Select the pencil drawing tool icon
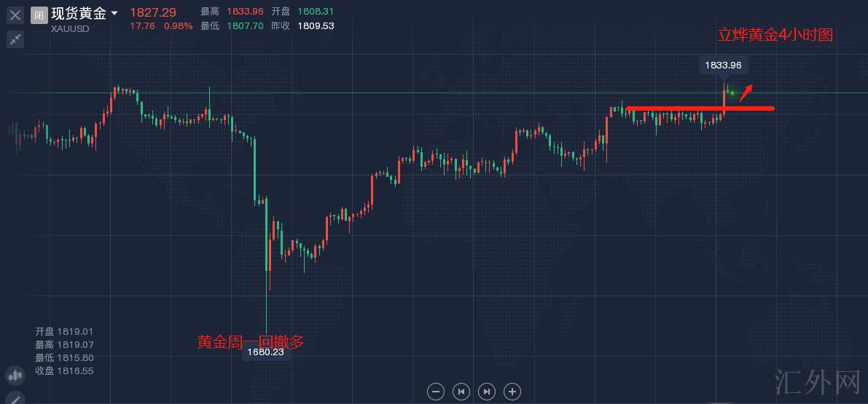 pos(15,398)
